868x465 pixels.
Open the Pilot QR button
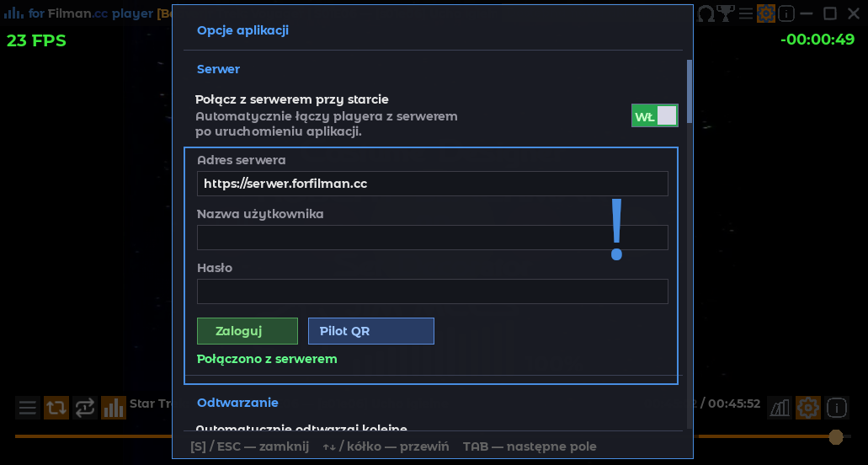coord(371,331)
